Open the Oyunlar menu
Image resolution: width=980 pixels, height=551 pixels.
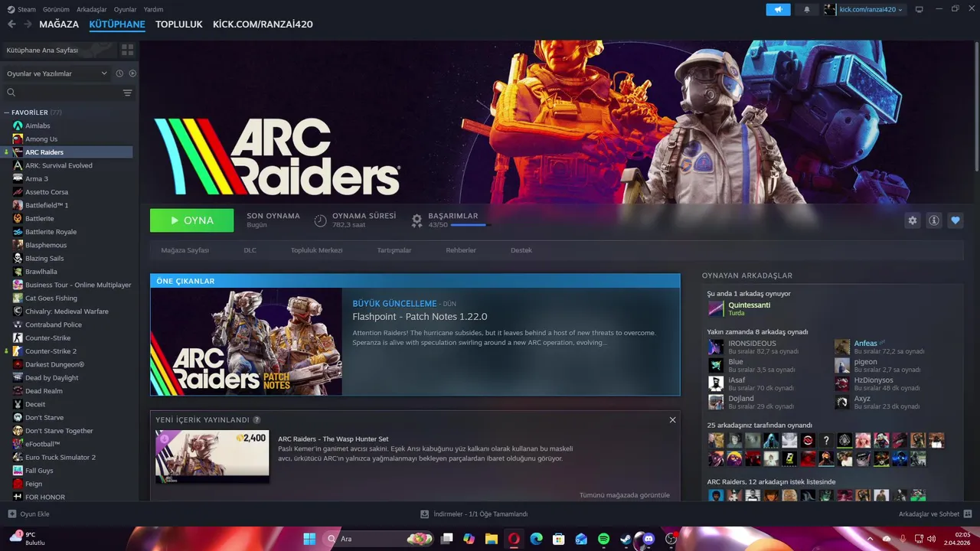tap(125, 9)
